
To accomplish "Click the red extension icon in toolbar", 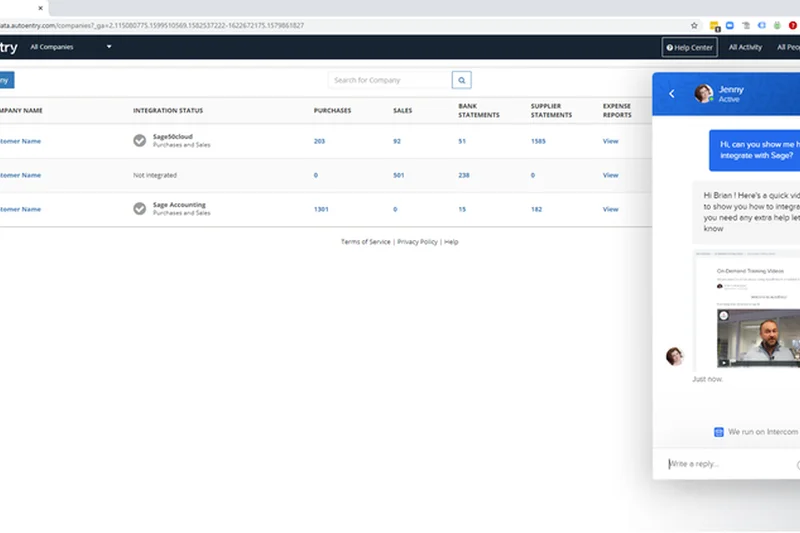I will pos(793,25).
